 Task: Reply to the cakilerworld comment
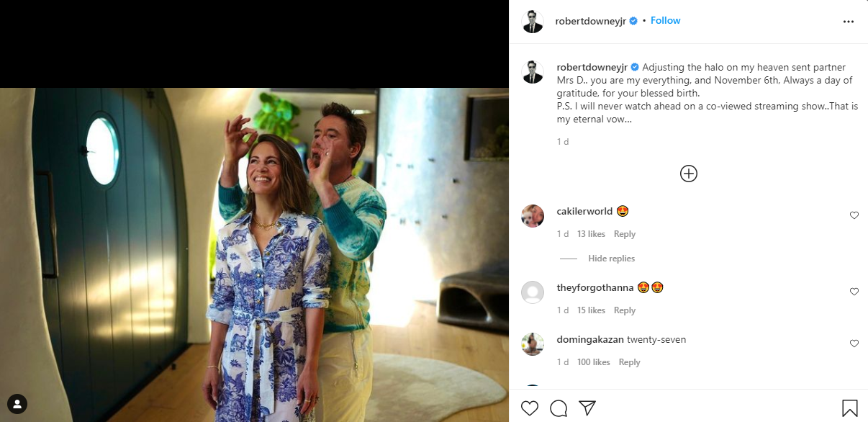(x=625, y=234)
